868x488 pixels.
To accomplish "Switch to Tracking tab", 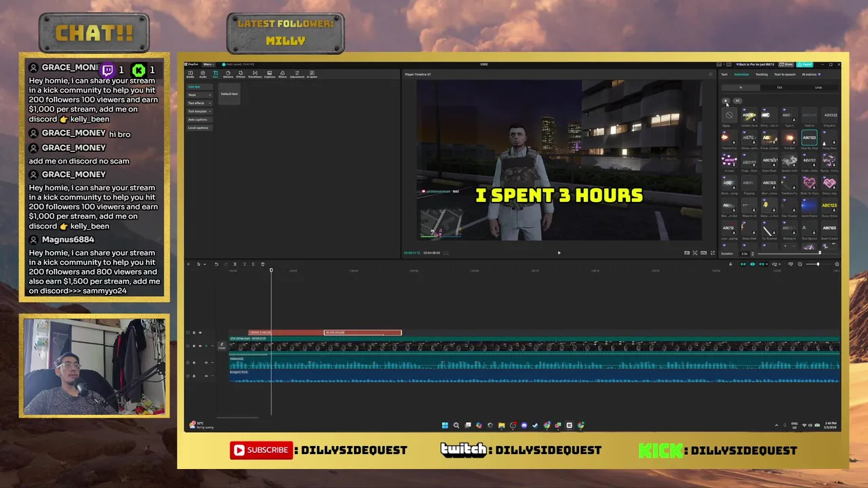I will click(762, 75).
